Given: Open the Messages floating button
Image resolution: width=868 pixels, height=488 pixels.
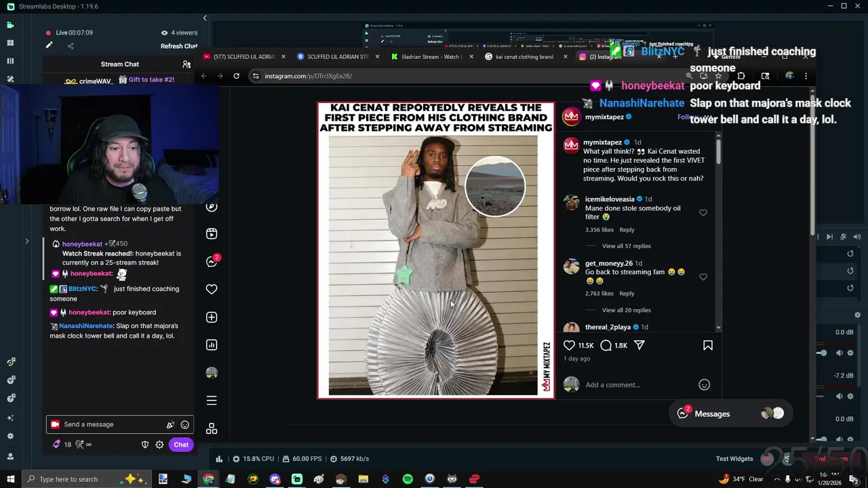Looking at the screenshot, I should click(730, 413).
